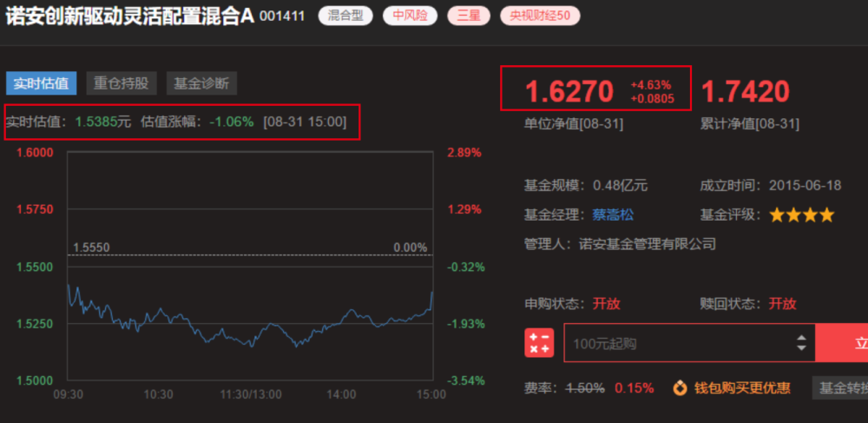Click the 诺安基金管理有限公司 manager company text

(648, 243)
